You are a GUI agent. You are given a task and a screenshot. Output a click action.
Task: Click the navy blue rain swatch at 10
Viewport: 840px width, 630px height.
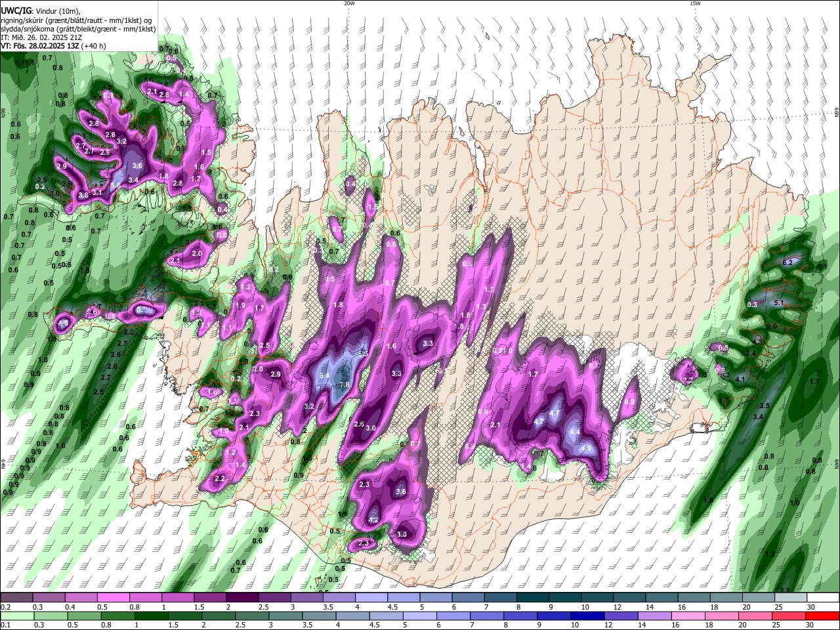pos(586,616)
